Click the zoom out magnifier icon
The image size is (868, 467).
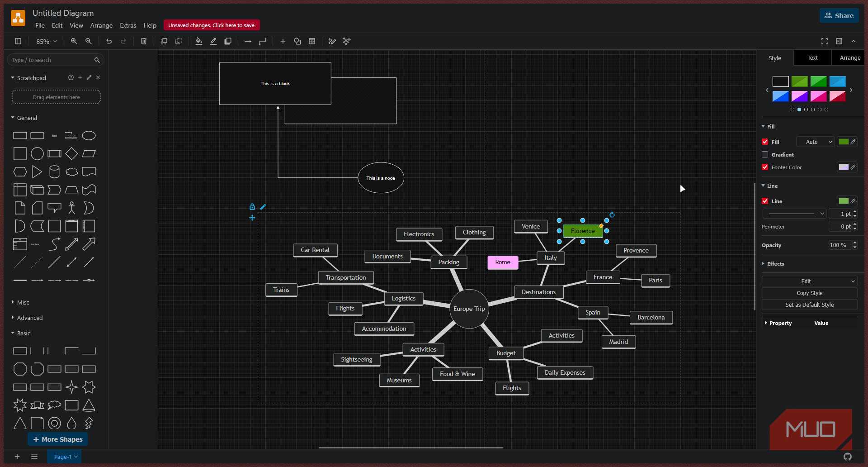[89, 41]
